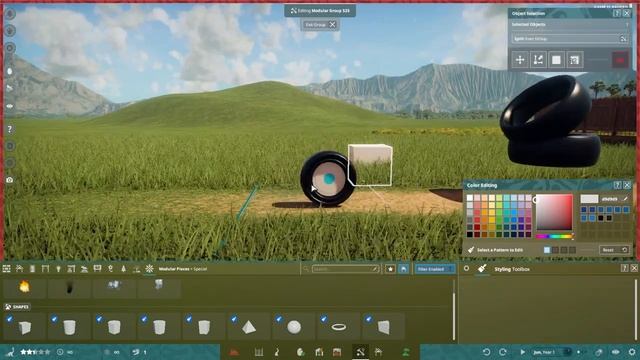Select the second pattern color slot
The width and height of the screenshot is (640, 360).
pyautogui.click(x=556, y=250)
